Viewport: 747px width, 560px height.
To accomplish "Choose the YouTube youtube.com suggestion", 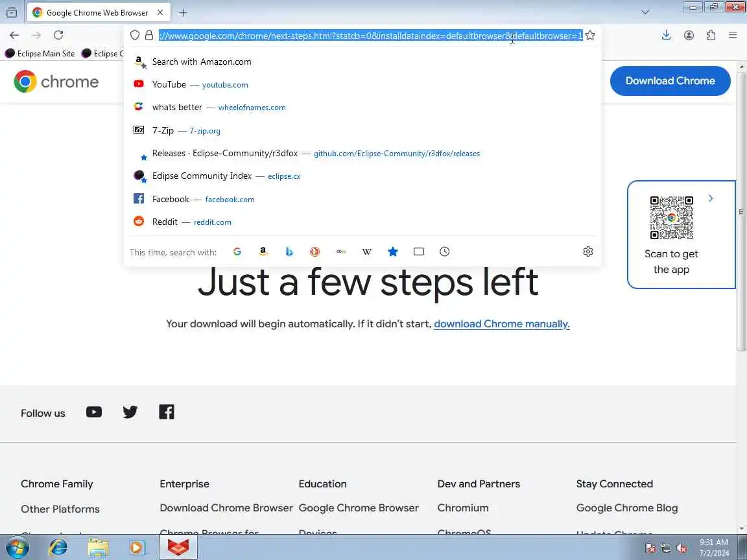I will tap(362, 84).
